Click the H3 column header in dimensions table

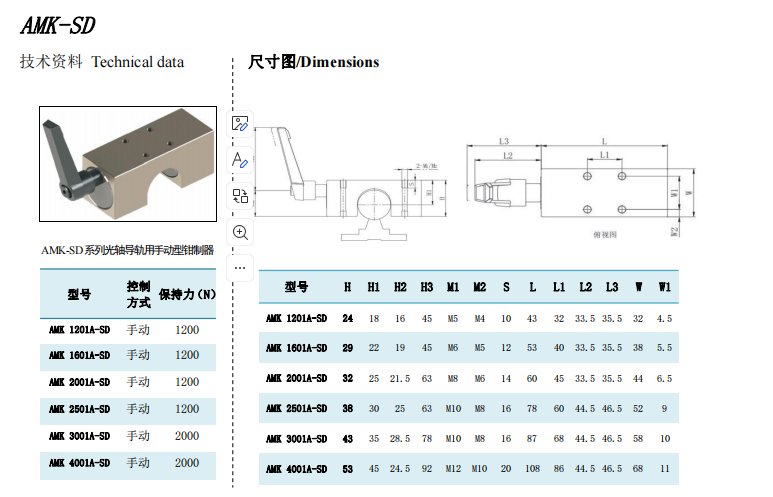426,287
